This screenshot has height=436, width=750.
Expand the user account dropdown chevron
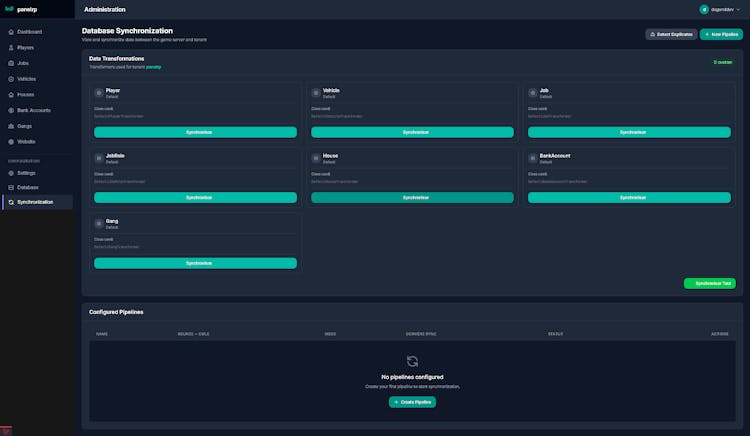pyautogui.click(x=738, y=9)
